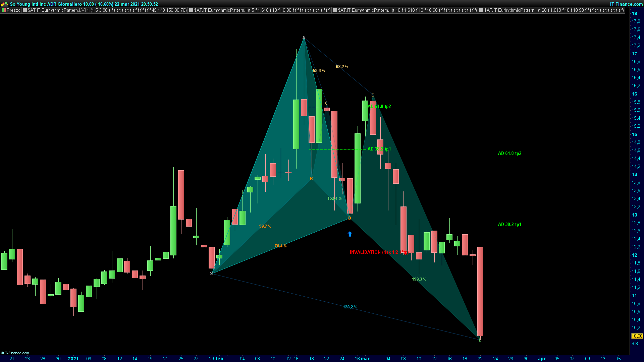The width and height of the screenshot is (644, 362).
Task: Open the IT-Finance.com link at top right
Action: tap(626, 4)
